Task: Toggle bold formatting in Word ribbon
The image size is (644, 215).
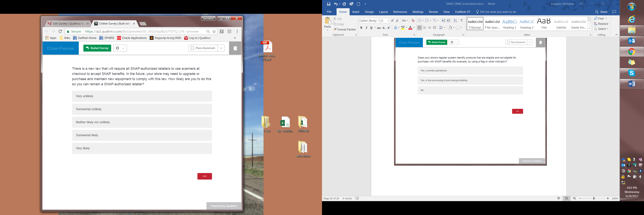Action: (x=361, y=28)
